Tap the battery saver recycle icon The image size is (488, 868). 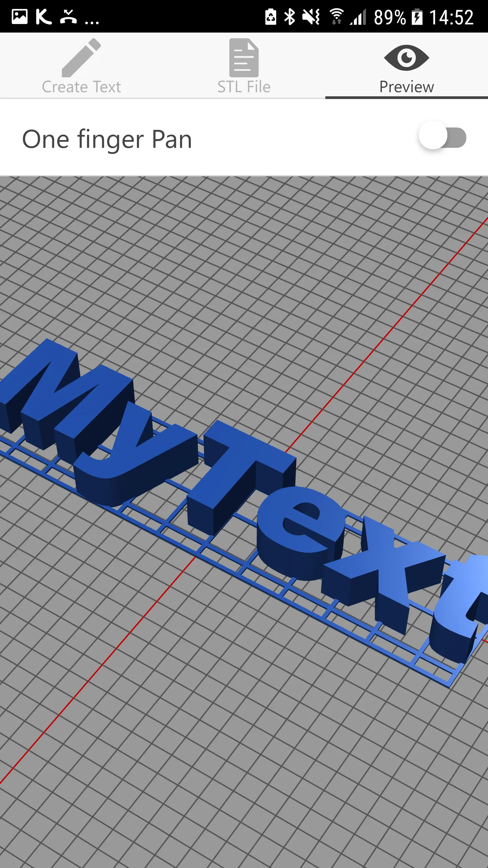click(x=270, y=17)
